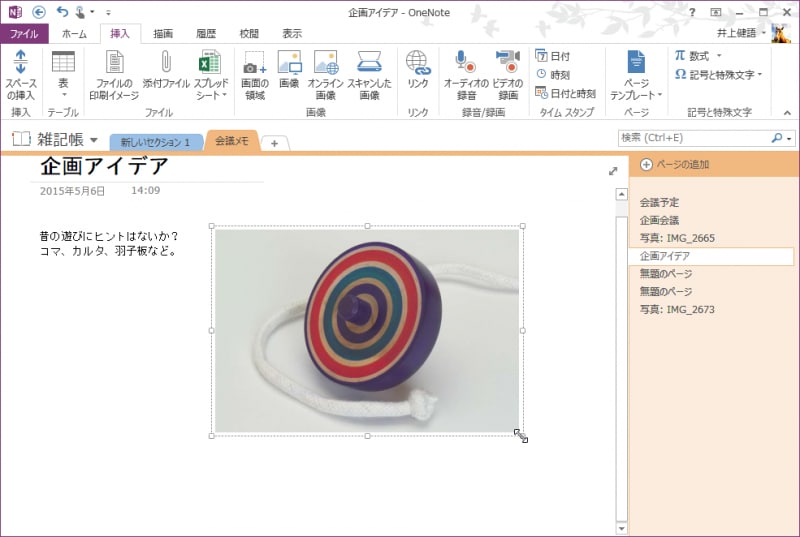The image size is (800, 537).
Task: Select the 会議メモ section tab
Action: pos(232,140)
